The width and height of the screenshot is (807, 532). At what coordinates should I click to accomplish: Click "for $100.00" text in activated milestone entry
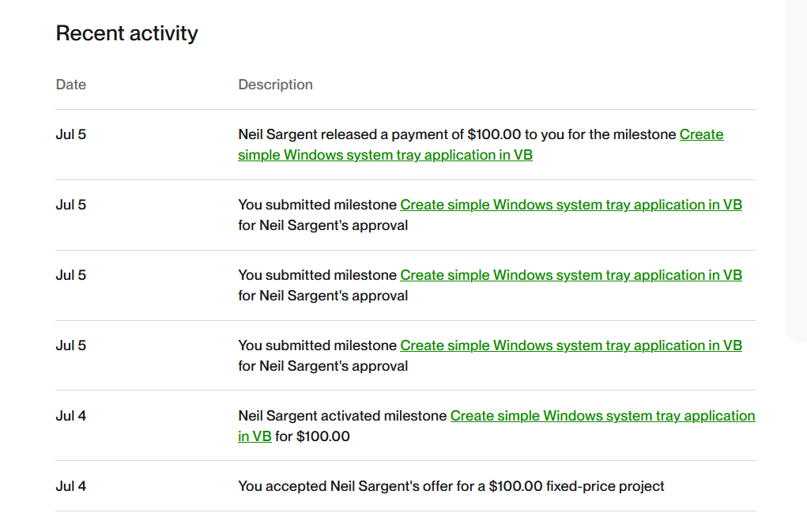(x=312, y=436)
